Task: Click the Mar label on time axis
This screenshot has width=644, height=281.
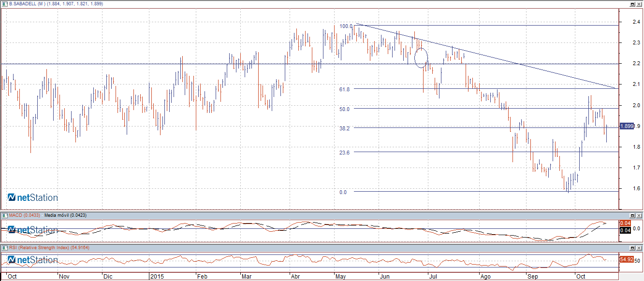Action: [x=246, y=277]
